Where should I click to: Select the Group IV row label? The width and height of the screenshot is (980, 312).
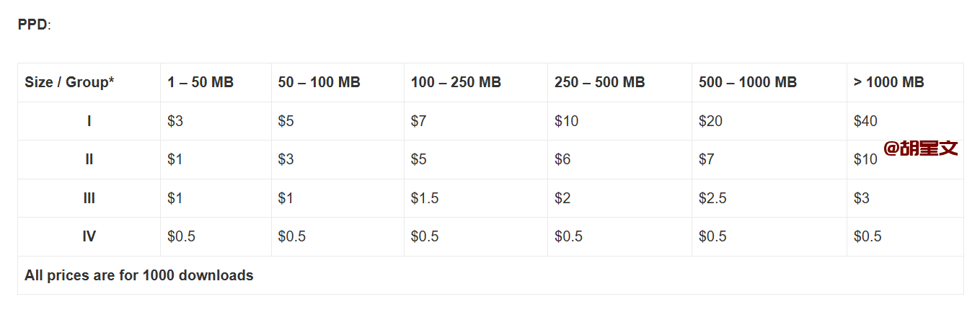pos(89,236)
